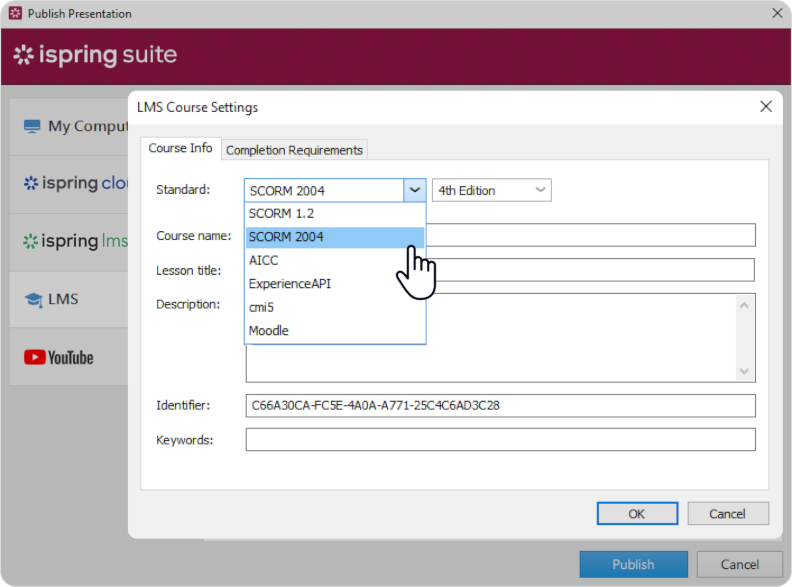Click the Keywords input field

click(501, 439)
